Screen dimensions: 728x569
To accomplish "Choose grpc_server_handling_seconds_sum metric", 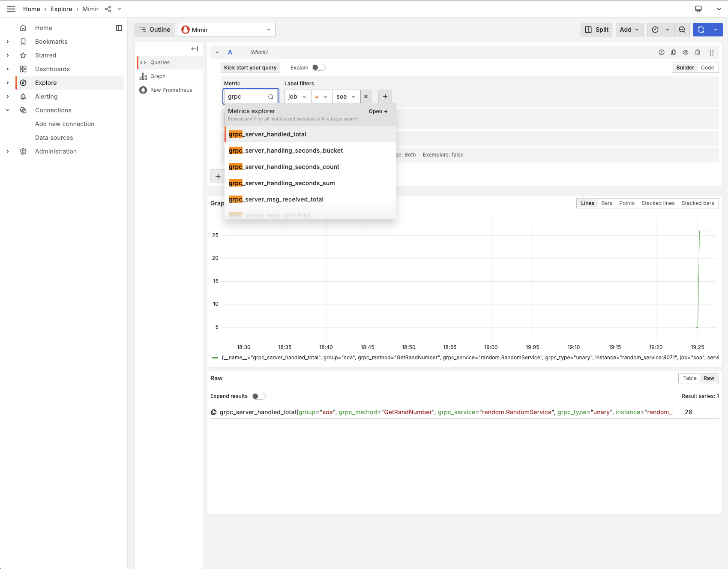I will click(x=310, y=183).
